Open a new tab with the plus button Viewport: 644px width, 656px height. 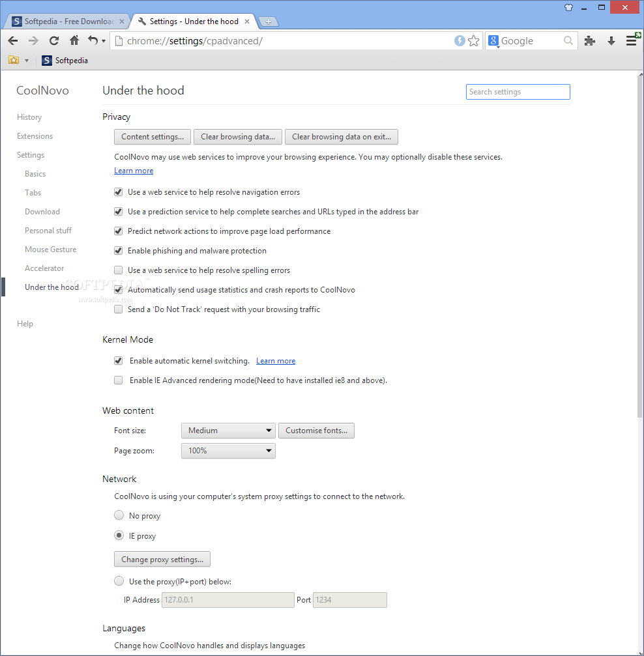click(269, 21)
